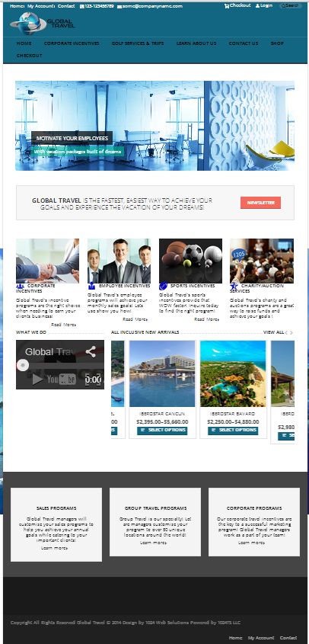Click the footer copyright text
The image size is (309, 644).
(x=125, y=623)
